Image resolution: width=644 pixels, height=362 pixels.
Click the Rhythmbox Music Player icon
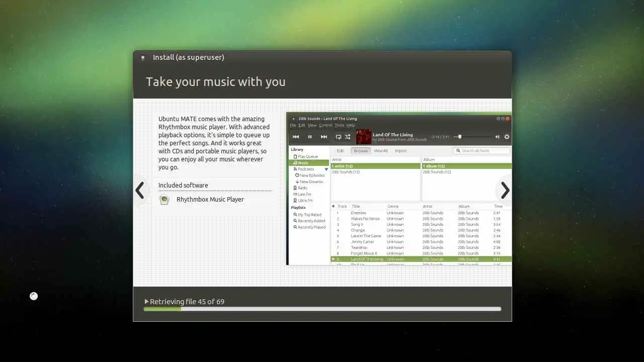tap(164, 200)
